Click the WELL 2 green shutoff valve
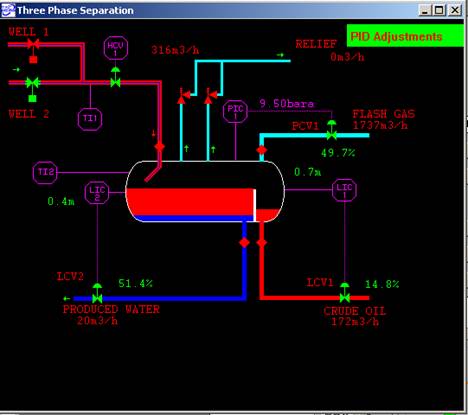Viewport: 468px width, 415px height. [32, 82]
